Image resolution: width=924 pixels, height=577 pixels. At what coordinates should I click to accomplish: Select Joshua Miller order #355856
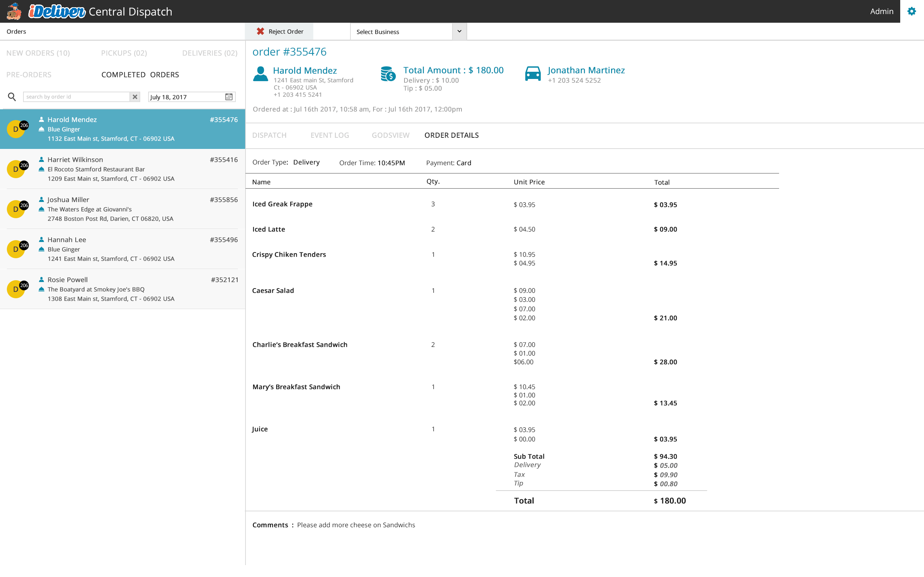point(123,209)
